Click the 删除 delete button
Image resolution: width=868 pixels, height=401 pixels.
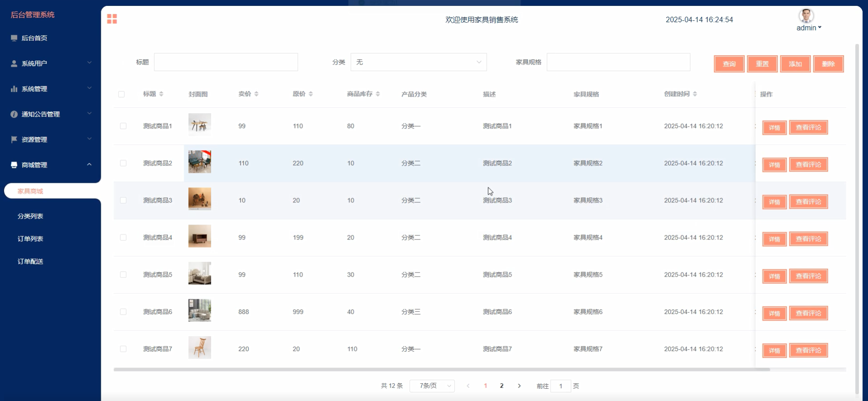tap(828, 64)
